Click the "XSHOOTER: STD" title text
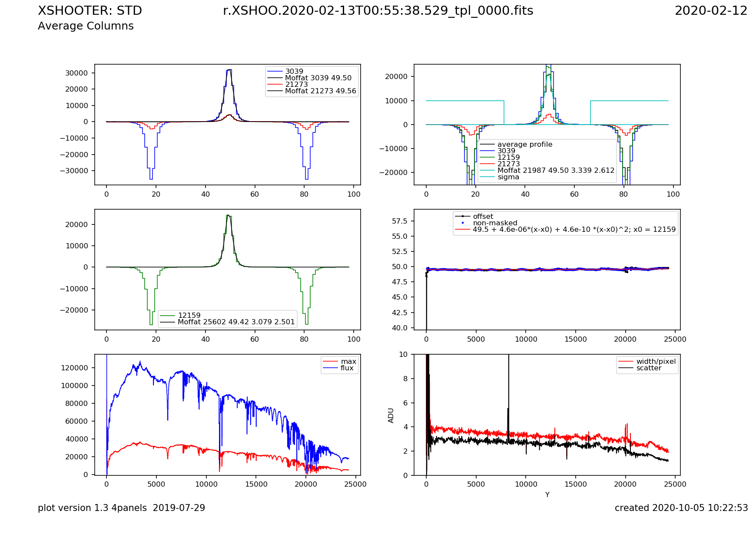This screenshot has width=756, height=534. coord(90,11)
